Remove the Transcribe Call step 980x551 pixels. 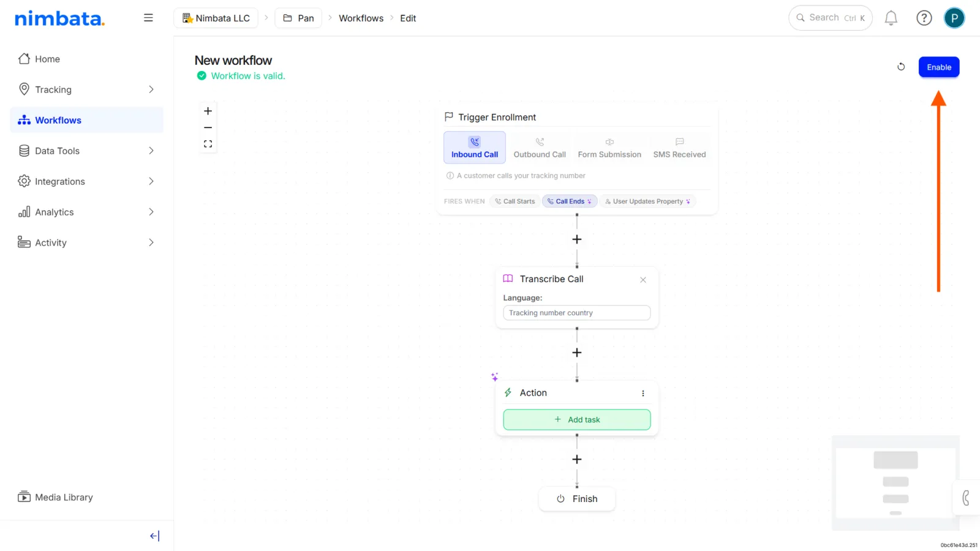643,280
